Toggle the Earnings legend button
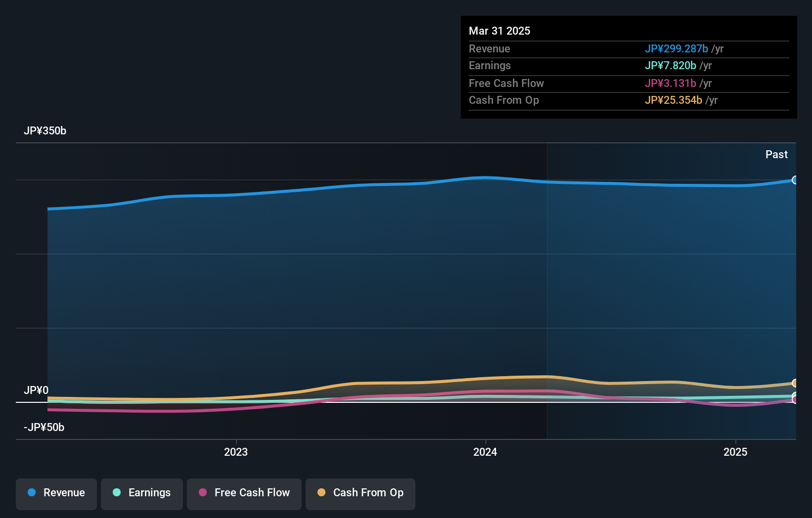This screenshot has width=812, height=518. tap(142, 494)
